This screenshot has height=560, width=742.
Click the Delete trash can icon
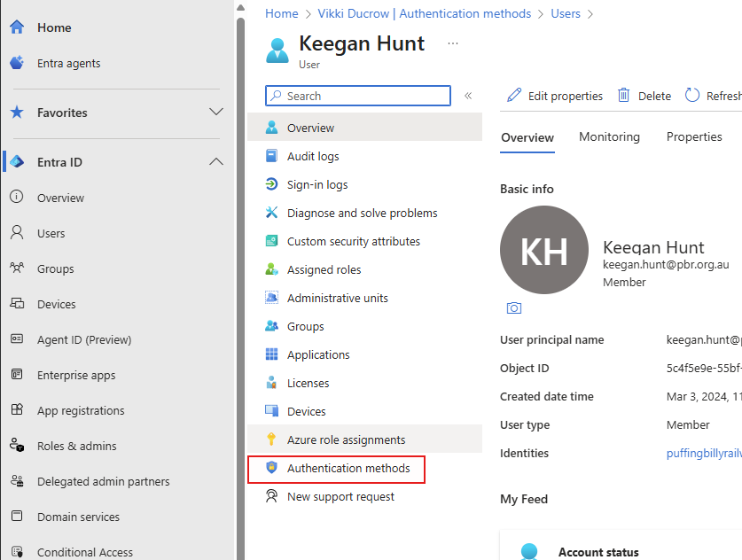(x=624, y=96)
